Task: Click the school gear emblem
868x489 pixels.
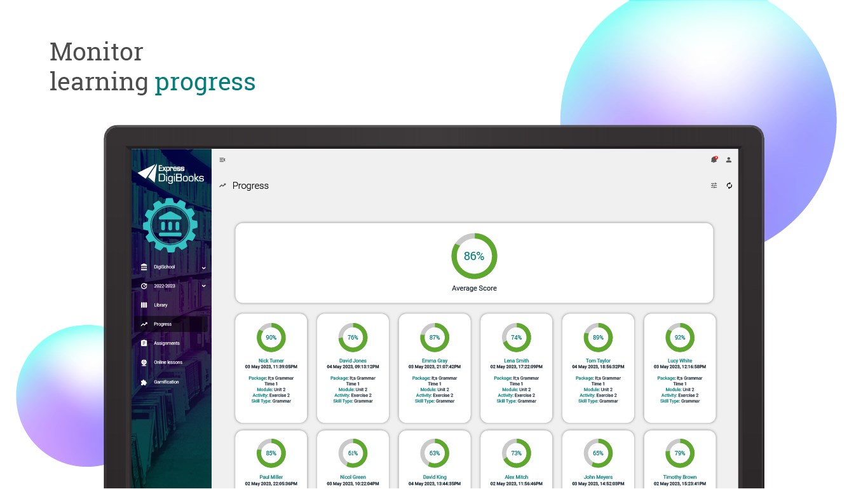Action: pyautogui.click(x=170, y=224)
